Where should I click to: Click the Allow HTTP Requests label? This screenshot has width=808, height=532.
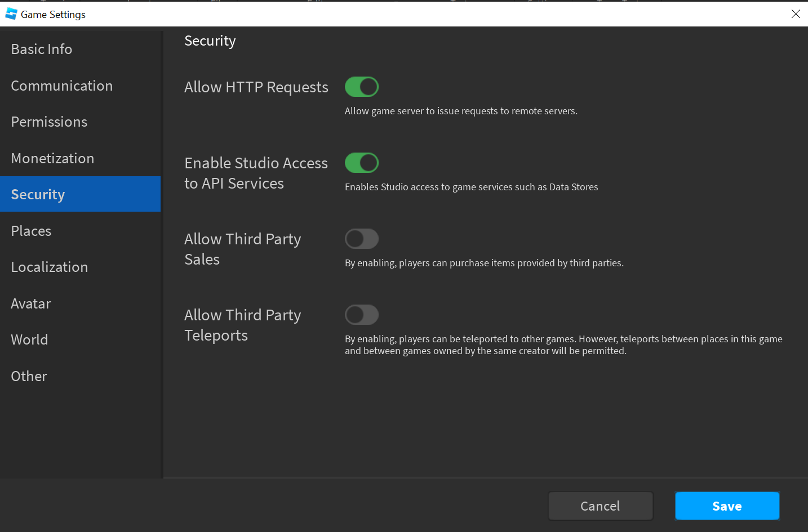click(256, 87)
